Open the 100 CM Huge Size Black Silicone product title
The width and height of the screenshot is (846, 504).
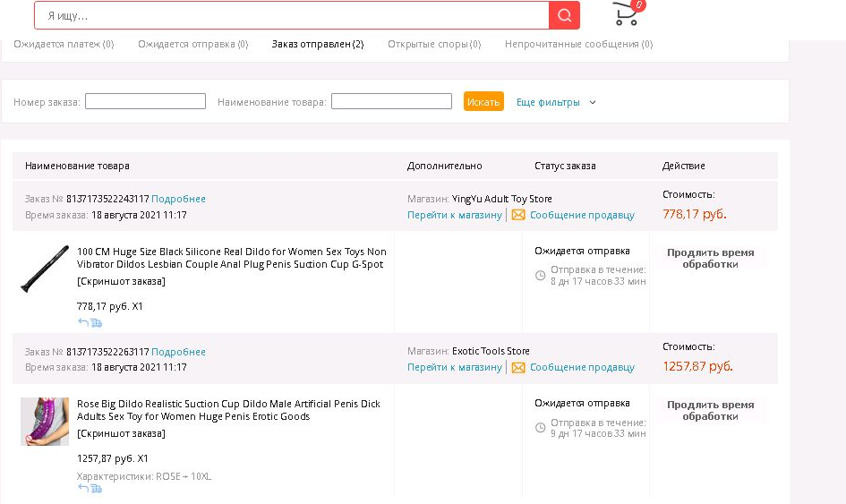(232, 258)
